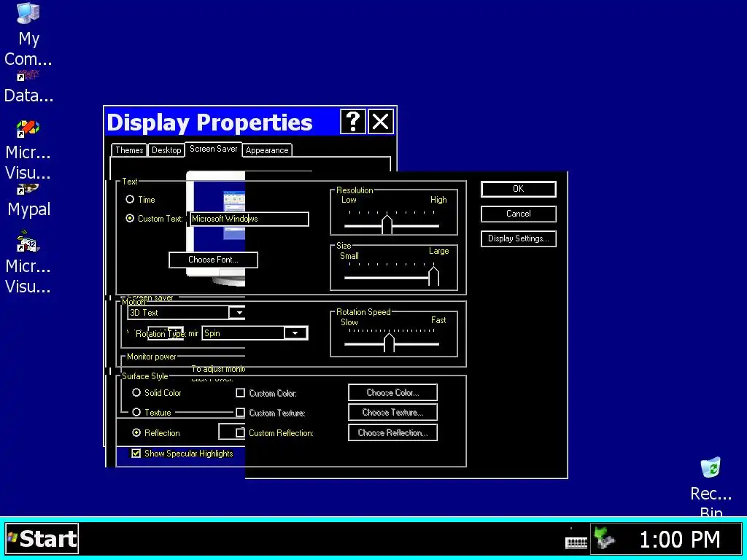The image size is (747, 560).
Task: Select the Solid Color radio button
Action: pyautogui.click(x=136, y=393)
